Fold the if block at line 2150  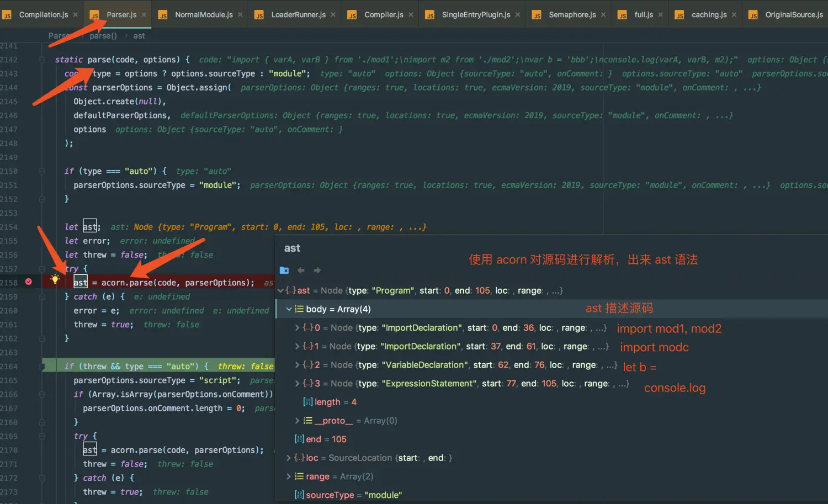pyautogui.click(x=42, y=171)
